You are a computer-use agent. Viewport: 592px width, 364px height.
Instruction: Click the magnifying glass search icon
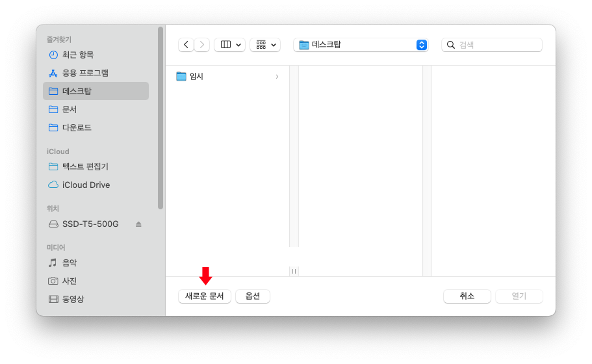[x=451, y=45]
